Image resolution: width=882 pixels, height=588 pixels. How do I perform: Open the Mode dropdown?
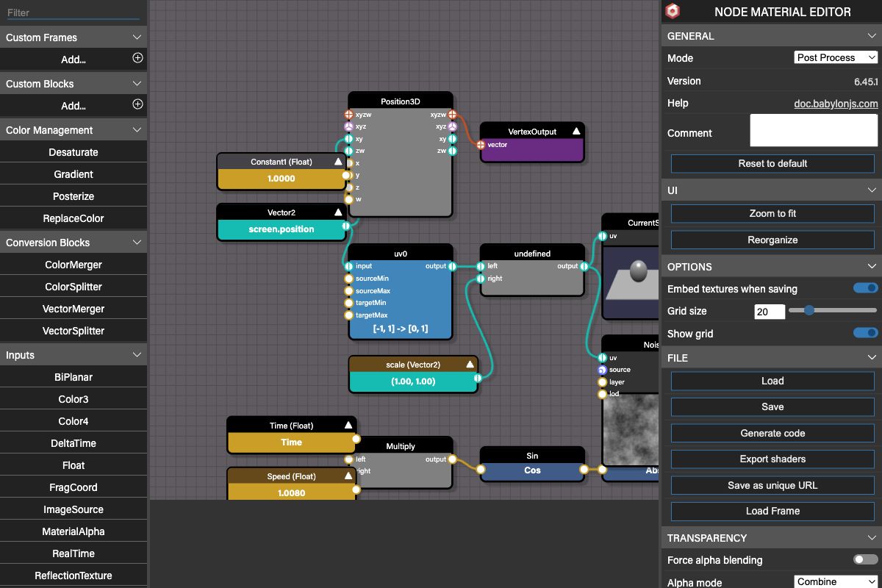click(x=836, y=57)
